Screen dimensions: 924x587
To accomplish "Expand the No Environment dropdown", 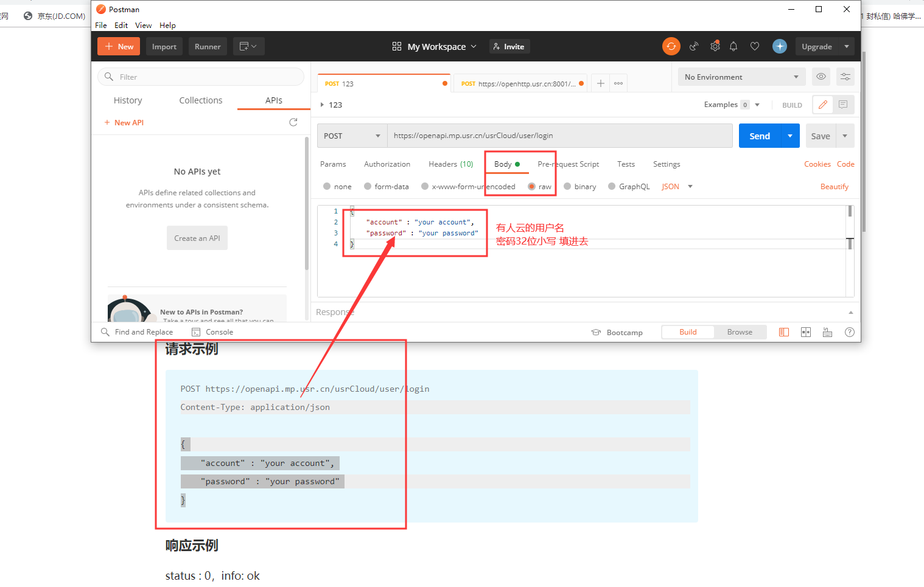I will [x=741, y=77].
